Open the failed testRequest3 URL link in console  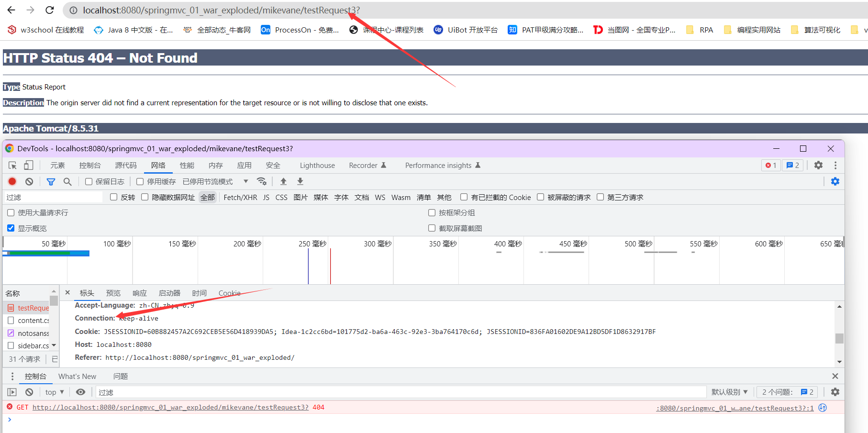tap(170, 407)
